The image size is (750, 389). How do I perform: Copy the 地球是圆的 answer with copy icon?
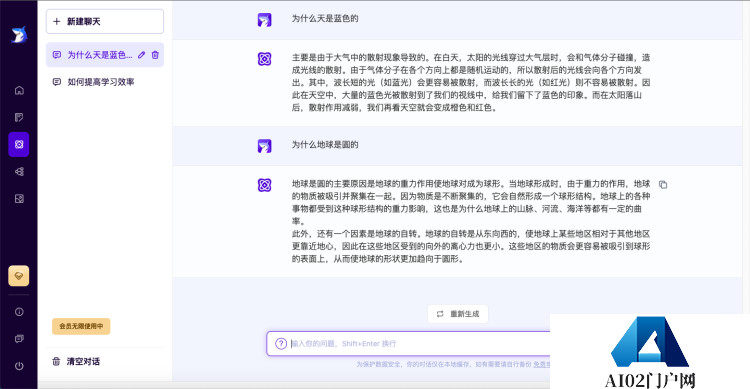pos(663,184)
